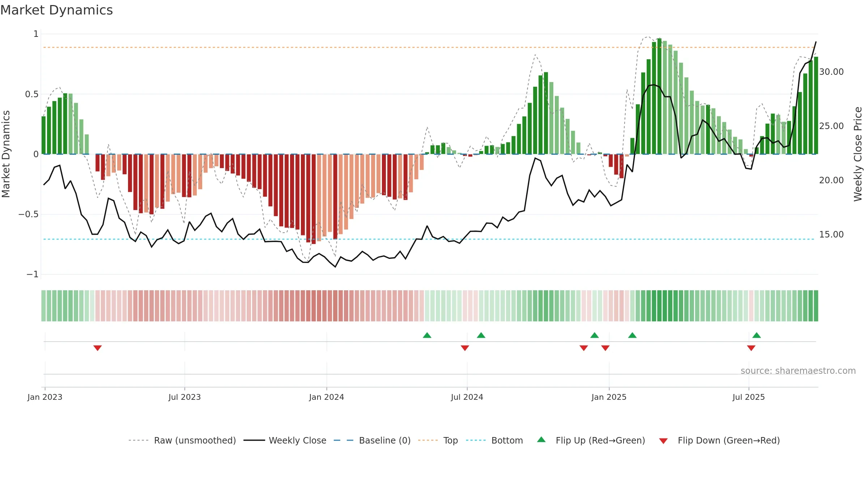The width and height of the screenshot is (868, 488).
Task: Click the Weekly Close Price axis title
Action: [858, 154]
